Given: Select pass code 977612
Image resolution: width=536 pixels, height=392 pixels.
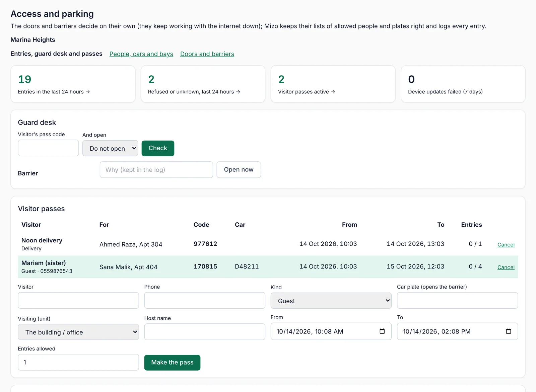Looking at the screenshot, I should tap(205, 244).
